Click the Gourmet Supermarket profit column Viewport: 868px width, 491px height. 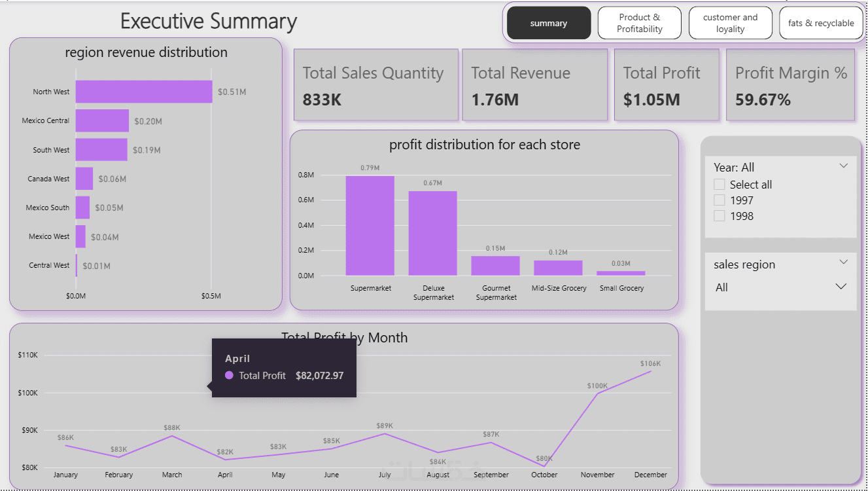(x=495, y=266)
